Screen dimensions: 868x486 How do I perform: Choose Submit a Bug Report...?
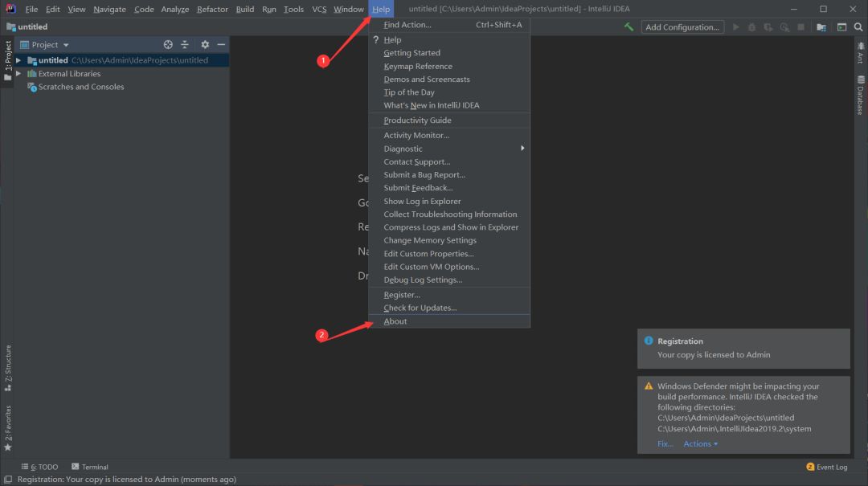click(449, 174)
